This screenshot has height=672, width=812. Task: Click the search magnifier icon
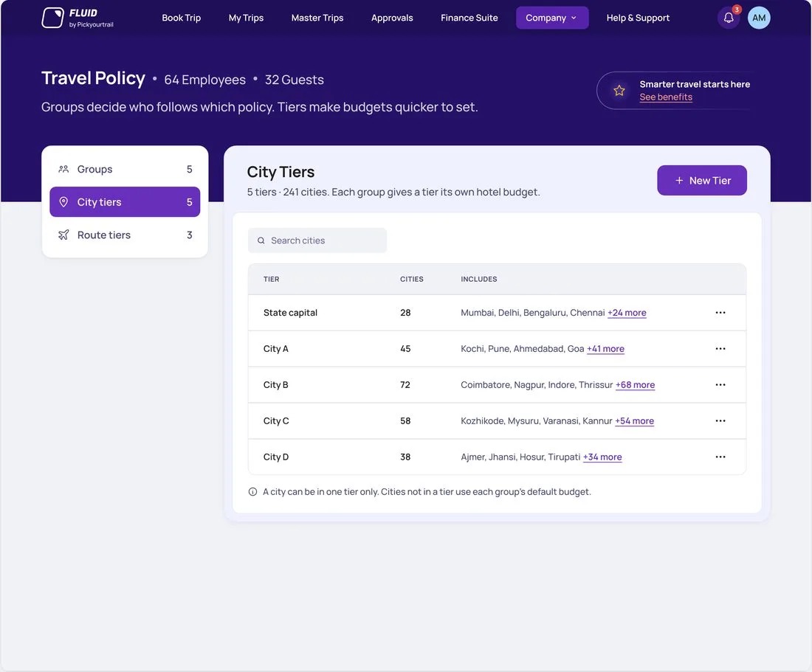pyautogui.click(x=261, y=240)
